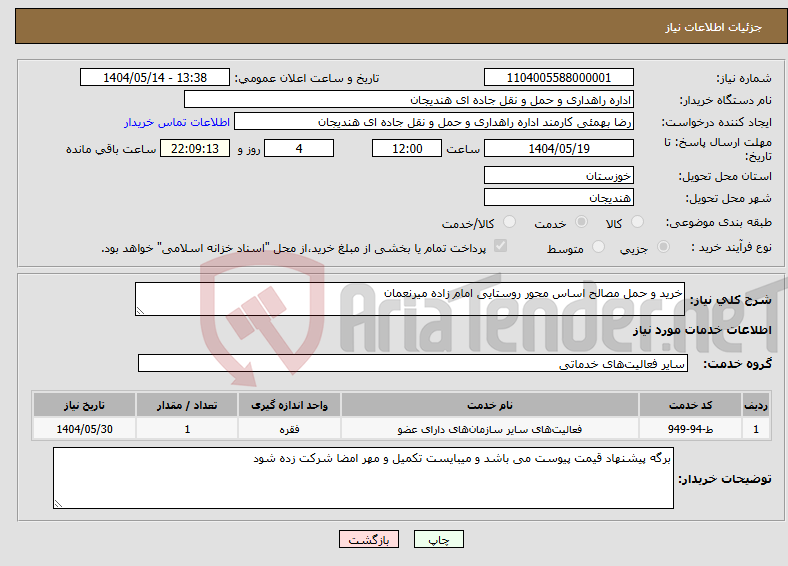
Task: Click the deadline time field 12:00
Action: click(x=407, y=148)
